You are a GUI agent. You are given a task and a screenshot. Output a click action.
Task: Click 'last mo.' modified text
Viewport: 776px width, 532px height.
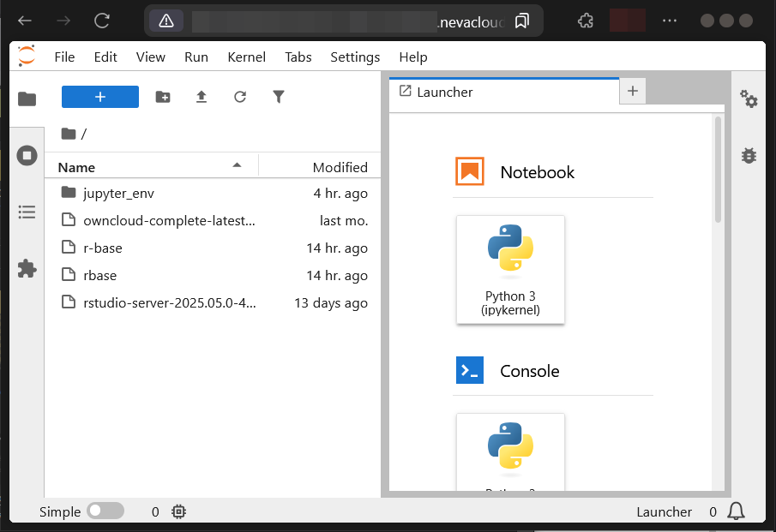click(x=344, y=220)
